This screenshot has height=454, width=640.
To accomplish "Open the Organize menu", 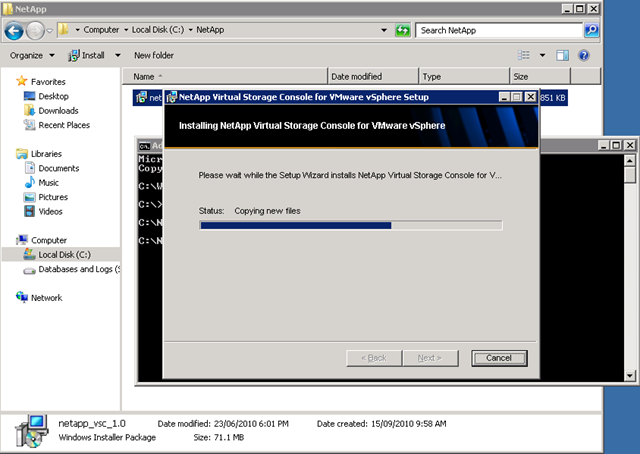I will point(32,55).
